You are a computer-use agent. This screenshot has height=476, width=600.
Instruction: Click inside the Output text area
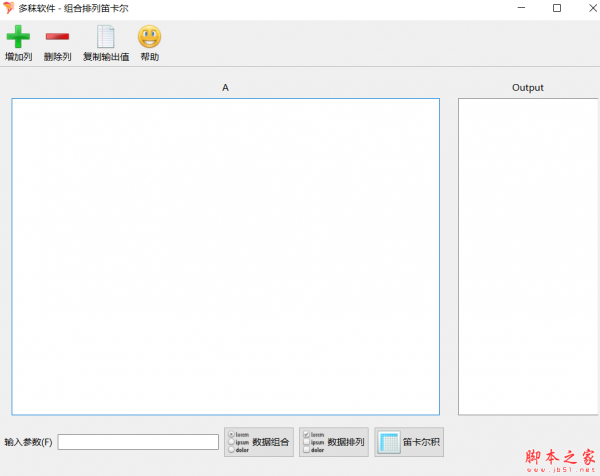[x=528, y=256]
